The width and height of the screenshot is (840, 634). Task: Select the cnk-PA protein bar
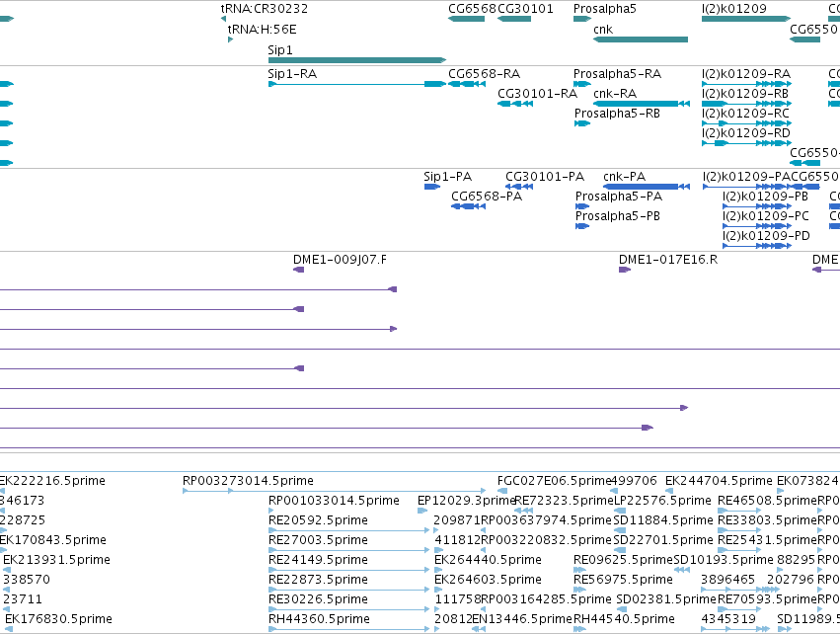point(647,187)
